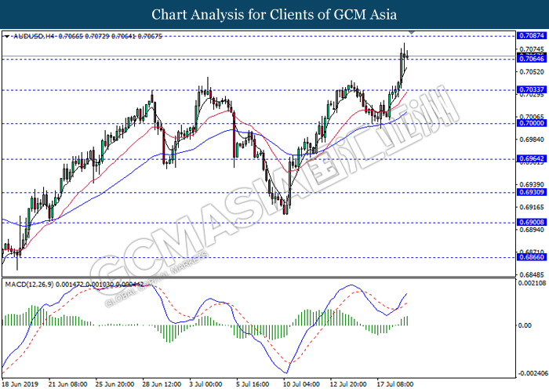This screenshot has width=549, height=392.
Task: Click the 0.69390 price axis value
Action: tap(532, 184)
